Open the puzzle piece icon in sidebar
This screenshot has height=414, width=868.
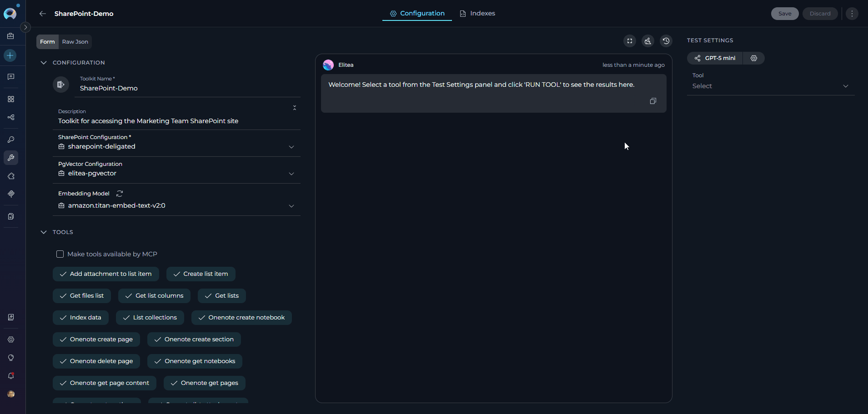(x=11, y=176)
